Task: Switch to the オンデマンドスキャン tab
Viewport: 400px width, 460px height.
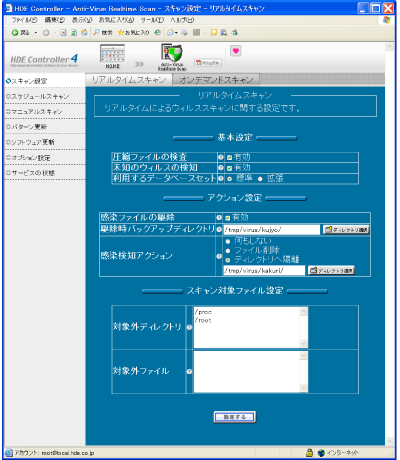Action: (x=216, y=80)
